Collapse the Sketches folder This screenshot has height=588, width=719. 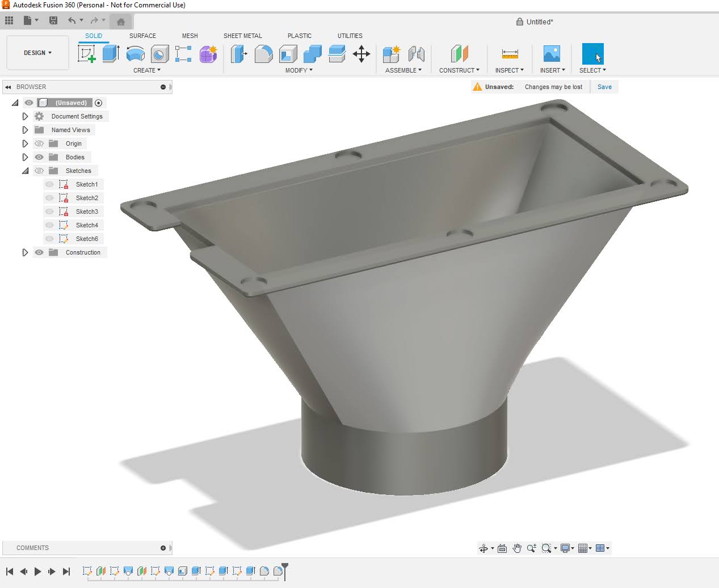click(25, 171)
